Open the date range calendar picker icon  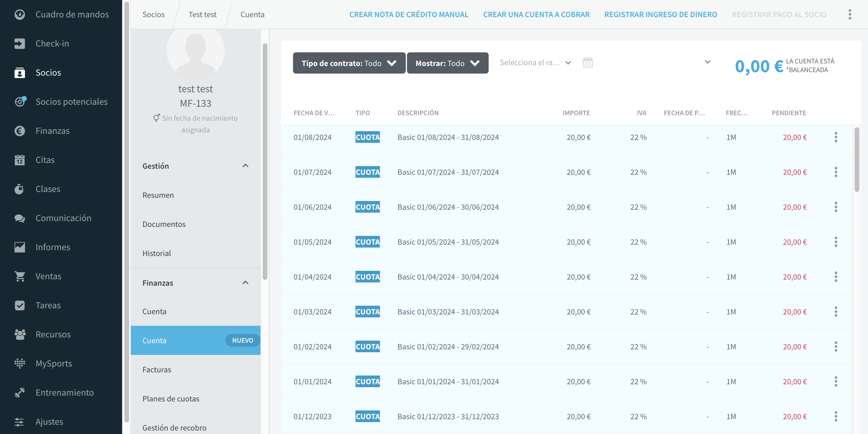point(588,63)
